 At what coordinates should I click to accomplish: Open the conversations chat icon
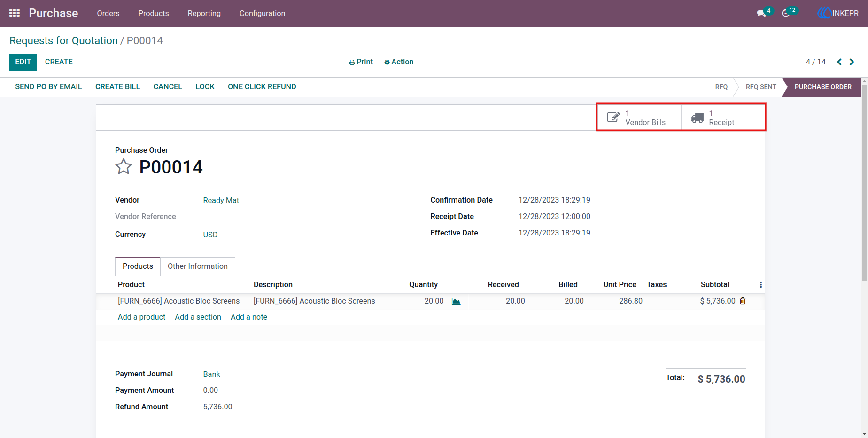click(x=761, y=14)
